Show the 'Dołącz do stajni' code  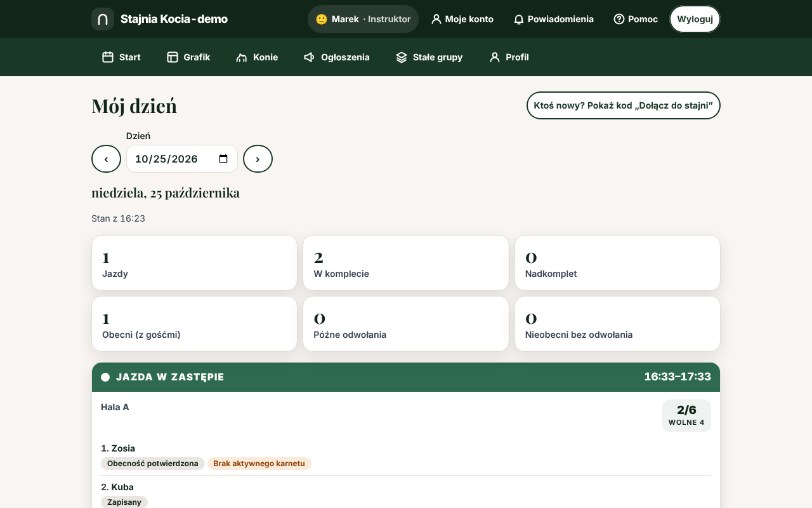624,105
